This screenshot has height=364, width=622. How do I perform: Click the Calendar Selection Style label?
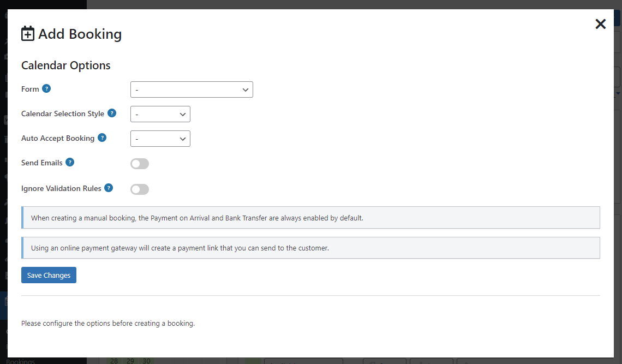coord(63,114)
